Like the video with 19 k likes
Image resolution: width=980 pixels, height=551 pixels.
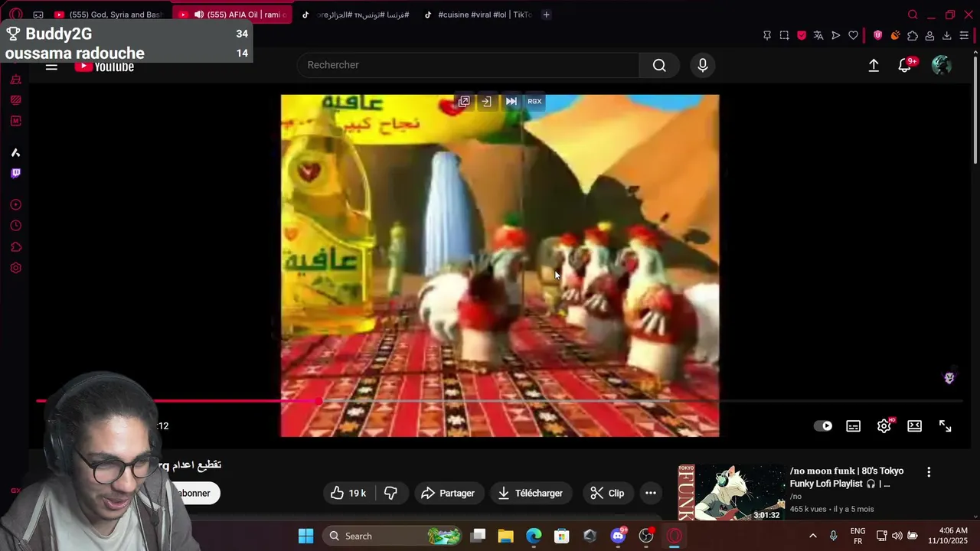(348, 493)
